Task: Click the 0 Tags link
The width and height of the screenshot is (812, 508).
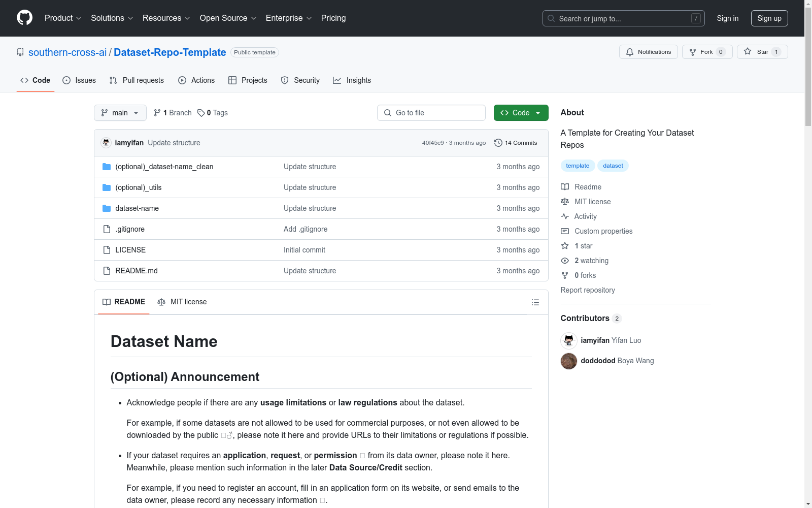Action: (x=213, y=113)
